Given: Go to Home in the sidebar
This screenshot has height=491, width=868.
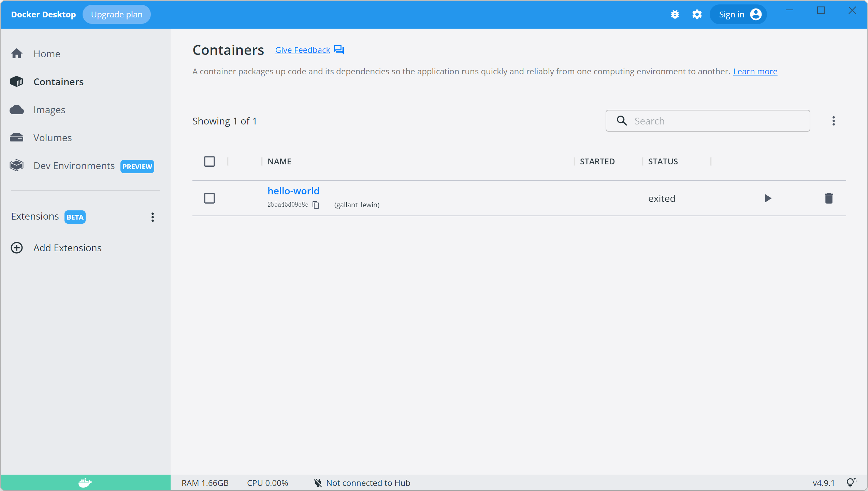Looking at the screenshot, I should point(85,54).
